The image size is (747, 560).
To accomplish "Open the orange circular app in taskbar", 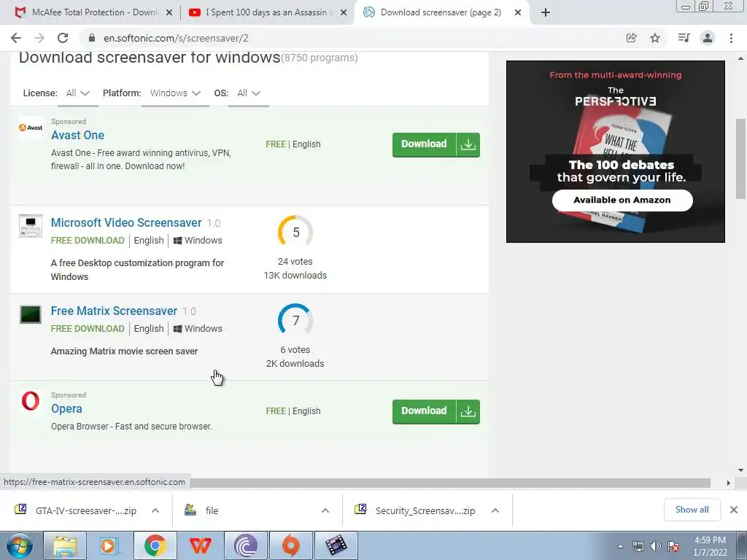I will pyautogui.click(x=291, y=545).
